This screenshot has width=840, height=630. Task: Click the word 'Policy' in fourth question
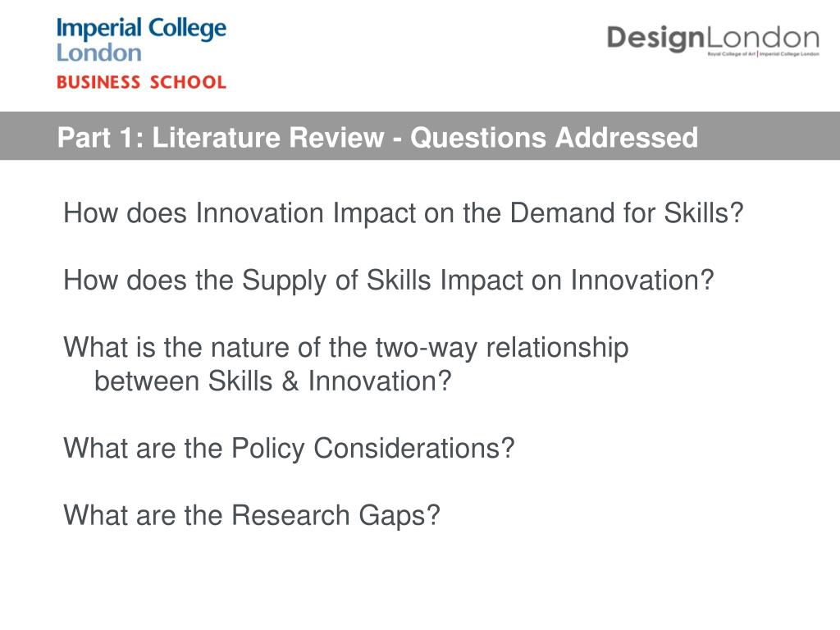click(x=268, y=449)
